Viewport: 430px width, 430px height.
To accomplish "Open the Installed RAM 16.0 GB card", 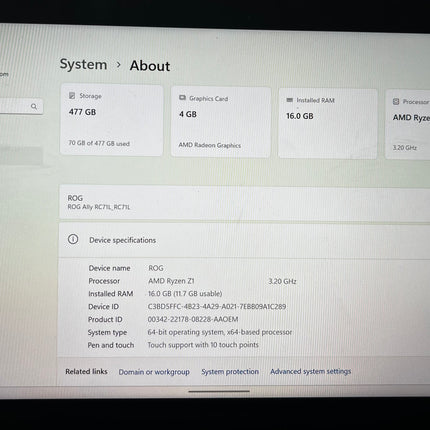I will click(x=328, y=124).
